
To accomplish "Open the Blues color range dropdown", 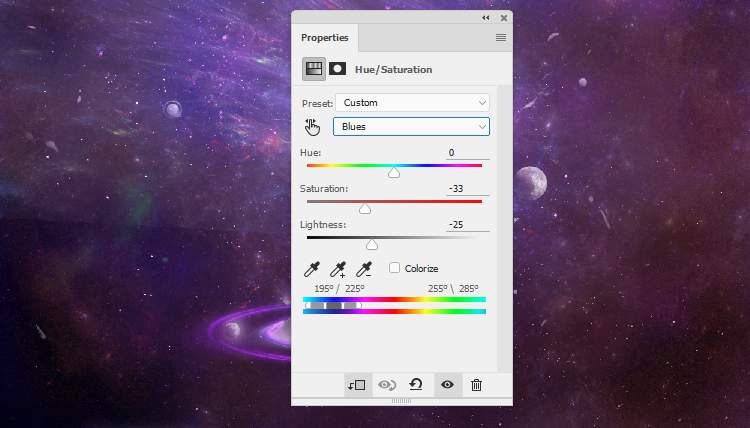I will pyautogui.click(x=412, y=127).
